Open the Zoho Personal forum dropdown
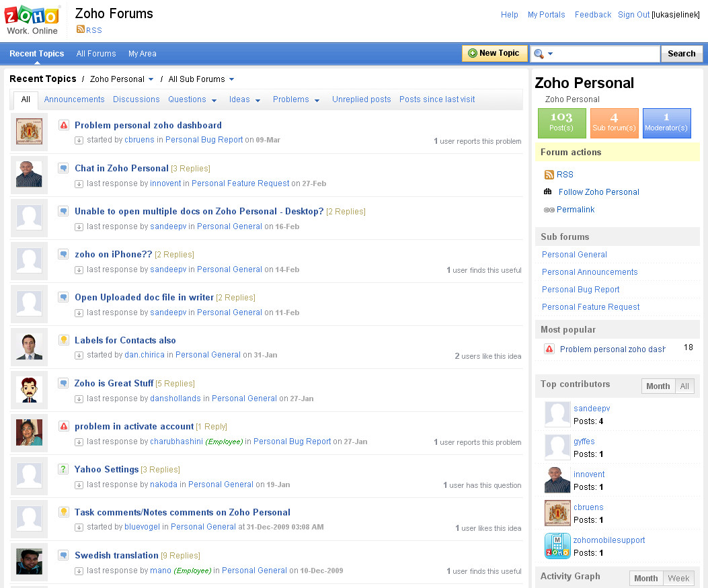Image resolution: width=708 pixels, height=588 pixels. (151, 79)
